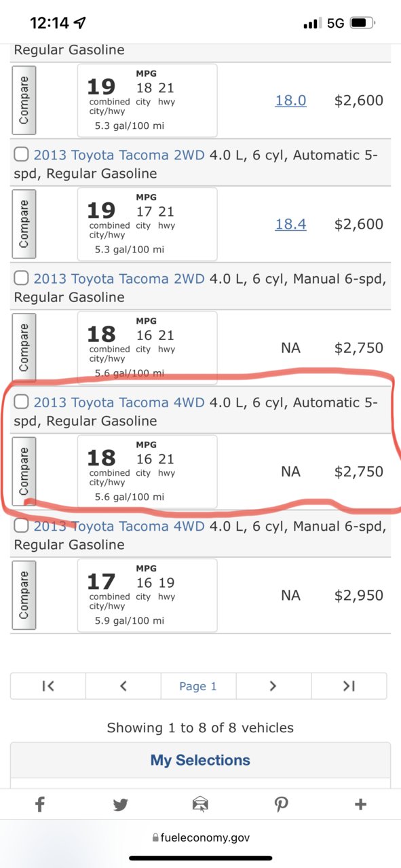This screenshot has width=401, height=868.
Task: Click Compare button beside $2,750 4WD Automatic
Action: pyautogui.click(x=24, y=472)
